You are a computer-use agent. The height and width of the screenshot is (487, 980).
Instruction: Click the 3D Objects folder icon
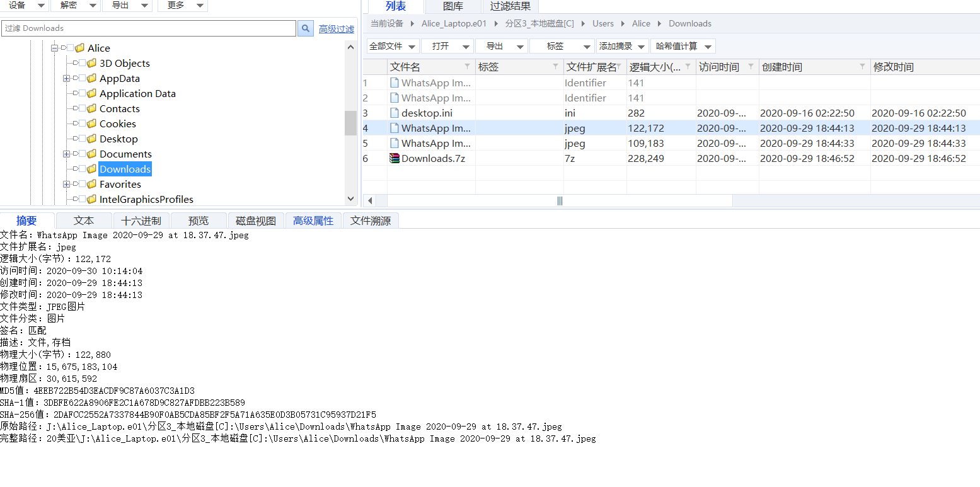(x=91, y=63)
